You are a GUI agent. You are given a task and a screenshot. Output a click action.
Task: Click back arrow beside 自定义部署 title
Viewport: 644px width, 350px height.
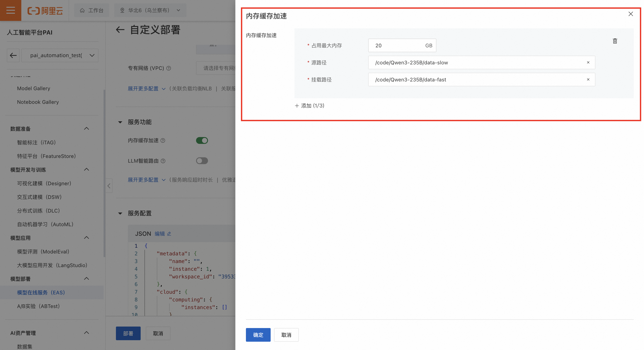click(120, 30)
